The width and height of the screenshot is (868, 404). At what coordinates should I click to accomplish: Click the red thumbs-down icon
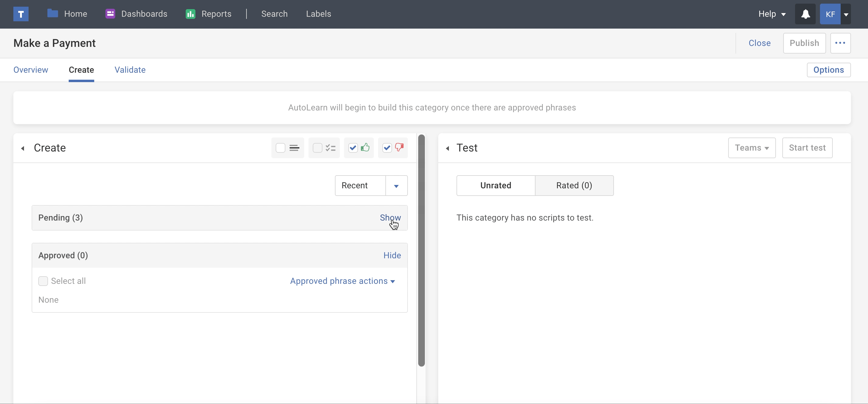click(x=399, y=147)
